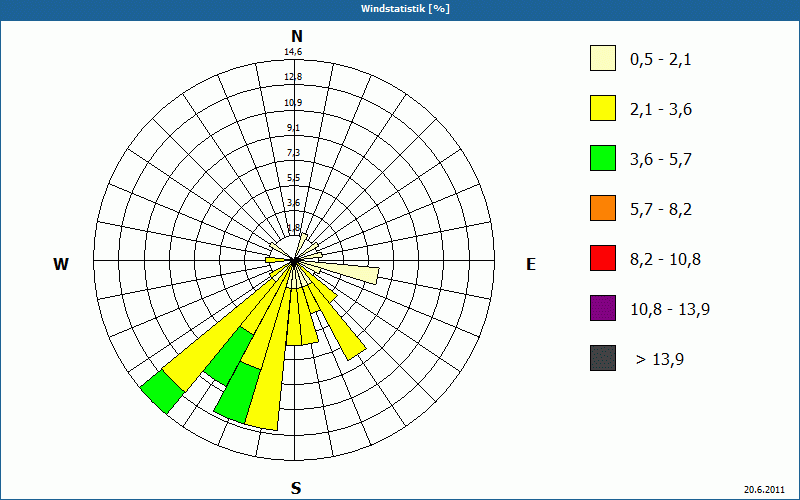This screenshot has height=500, width=800.
Task: Click the legend label '2,1 - 3,6'
Action: (661, 110)
